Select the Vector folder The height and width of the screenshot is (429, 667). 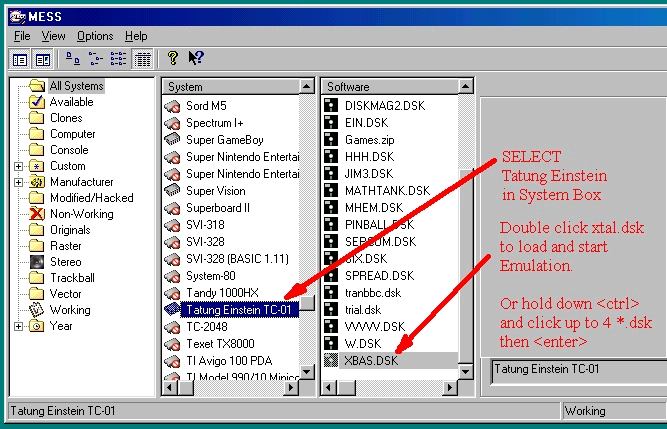click(x=66, y=294)
